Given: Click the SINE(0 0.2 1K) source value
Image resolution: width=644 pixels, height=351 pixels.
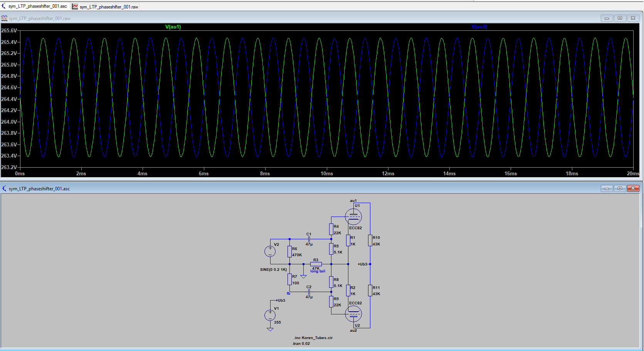Looking at the screenshot, I should point(273,270).
